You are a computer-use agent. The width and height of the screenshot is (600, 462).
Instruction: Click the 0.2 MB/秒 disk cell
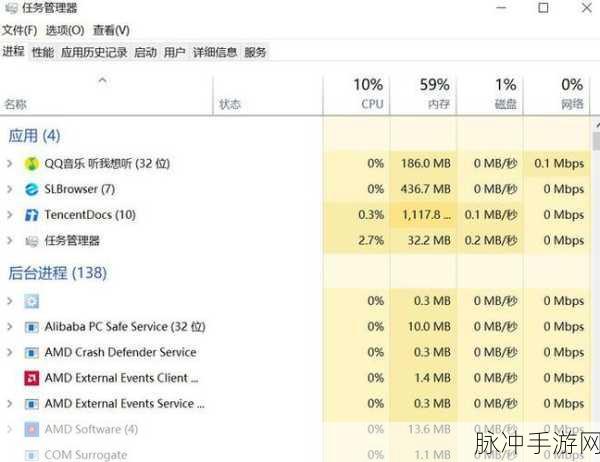(x=491, y=241)
